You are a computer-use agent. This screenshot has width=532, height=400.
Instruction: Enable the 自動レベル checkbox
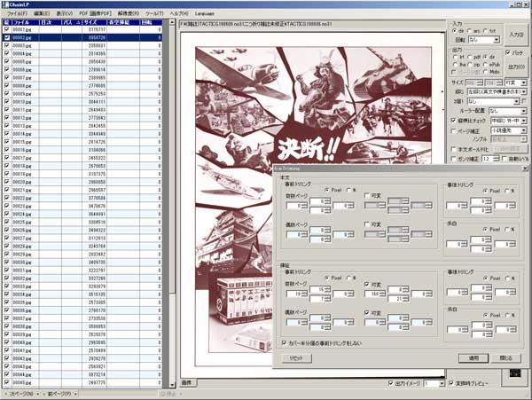tap(505, 159)
